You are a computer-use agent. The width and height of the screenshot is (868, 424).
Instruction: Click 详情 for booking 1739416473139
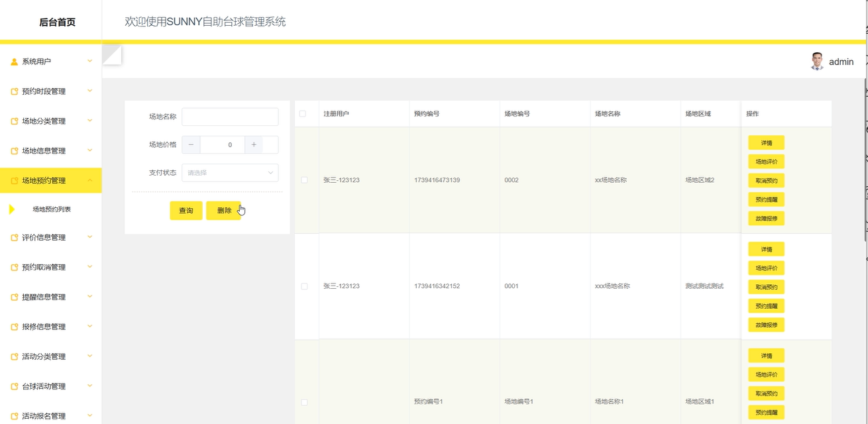[x=766, y=142]
